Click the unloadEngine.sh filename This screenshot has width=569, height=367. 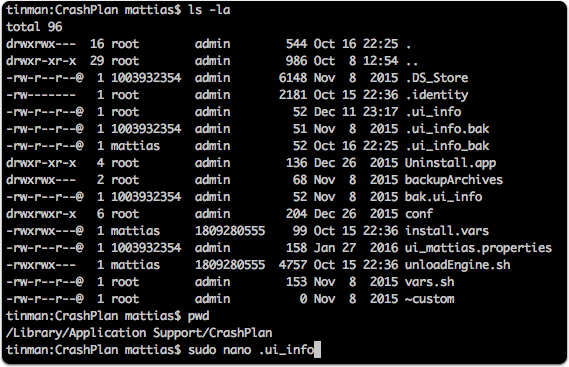pyautogui.click(x=458, y=265)
